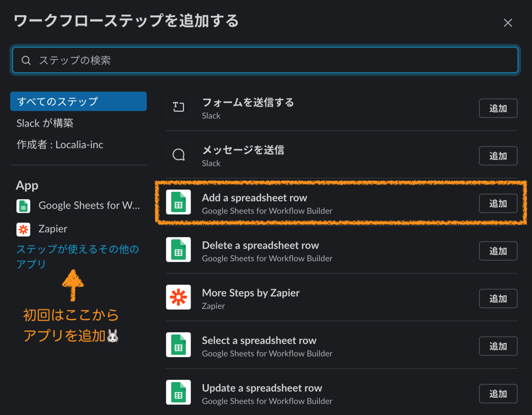Add the メッセージを送信 step
532x415 pixels.
click(x=498, y=156)
